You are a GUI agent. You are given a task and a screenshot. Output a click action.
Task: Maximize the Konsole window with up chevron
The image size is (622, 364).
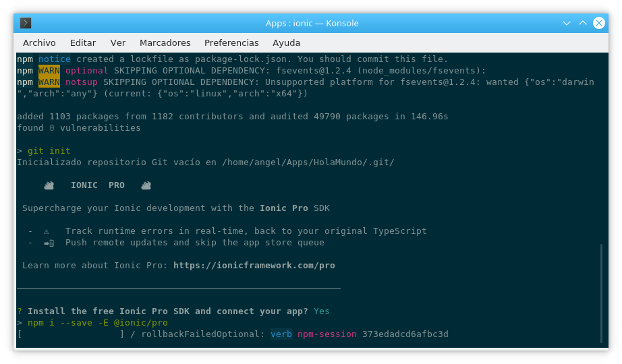pos(583,23)
